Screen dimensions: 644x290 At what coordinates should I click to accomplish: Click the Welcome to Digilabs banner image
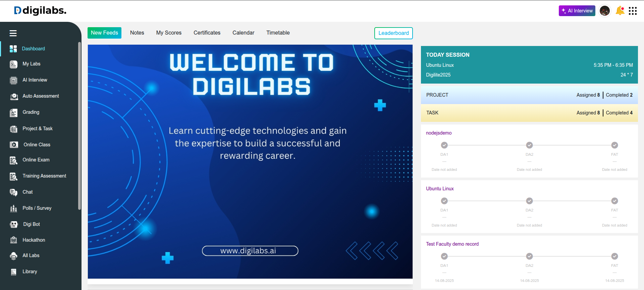point(250,161)
